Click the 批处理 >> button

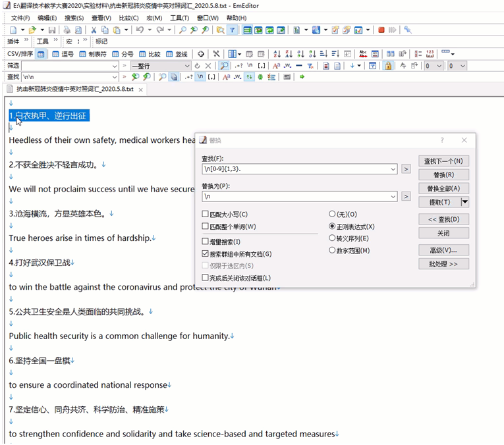(x=443, y=264)
